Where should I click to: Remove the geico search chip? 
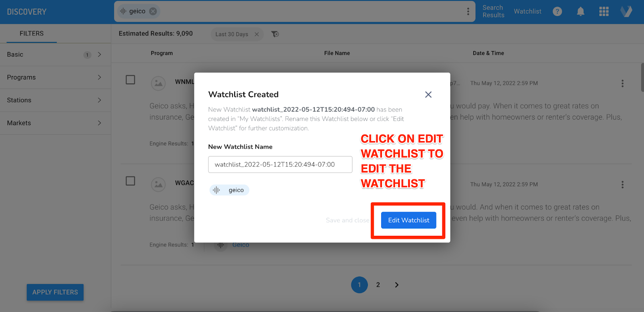click(x=153, y=11)
